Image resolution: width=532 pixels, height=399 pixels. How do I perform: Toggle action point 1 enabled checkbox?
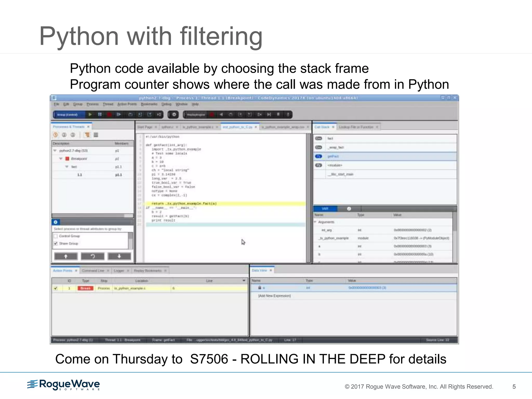pos(56,288)
